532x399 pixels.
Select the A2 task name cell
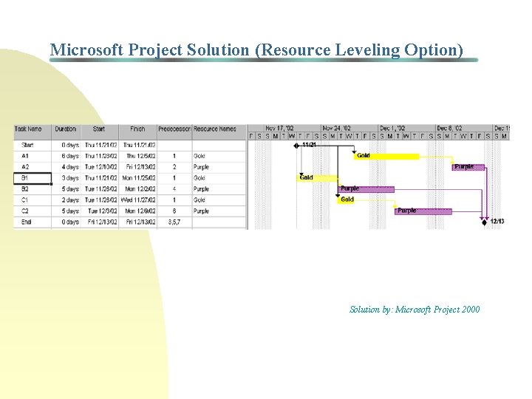(x=33, y=167)
